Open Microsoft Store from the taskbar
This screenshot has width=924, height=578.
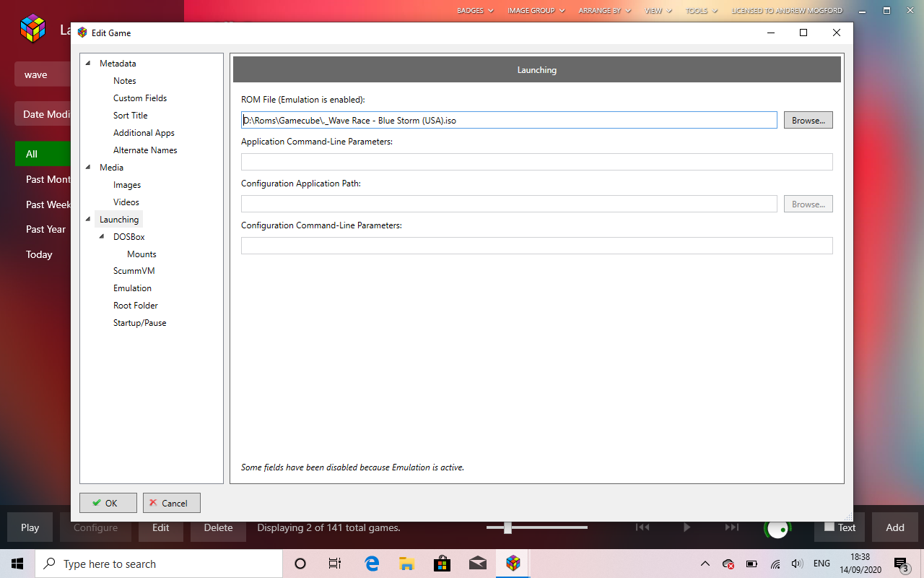[443, 564]
